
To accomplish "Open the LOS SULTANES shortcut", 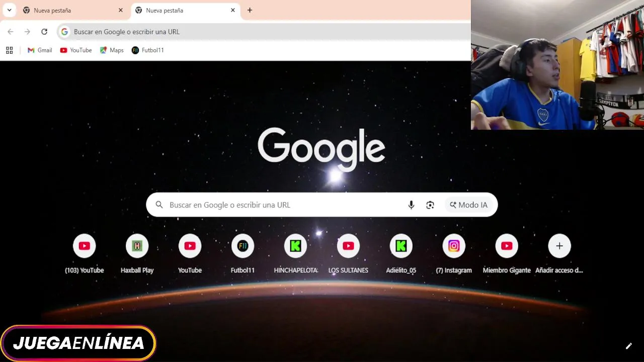I will (348, 254).
